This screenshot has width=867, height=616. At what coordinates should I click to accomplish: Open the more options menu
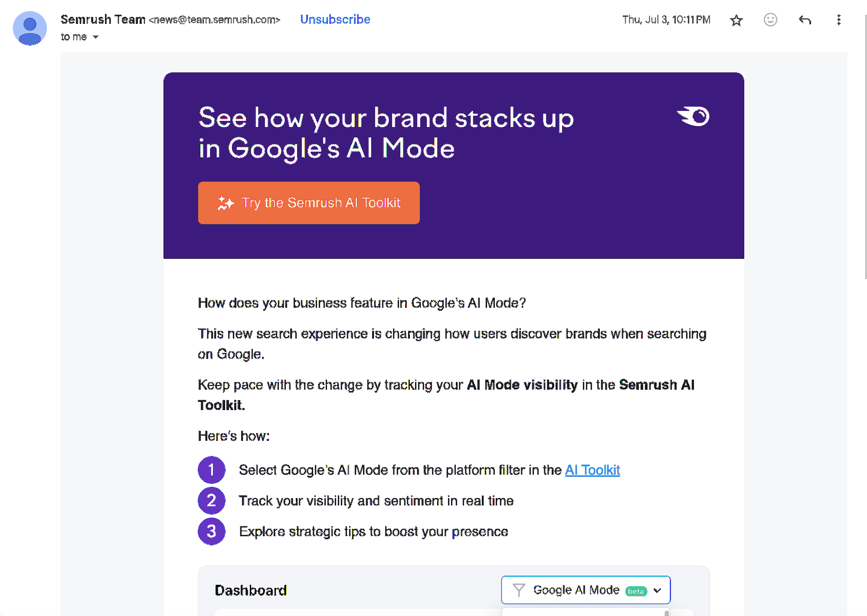point(838,20)
